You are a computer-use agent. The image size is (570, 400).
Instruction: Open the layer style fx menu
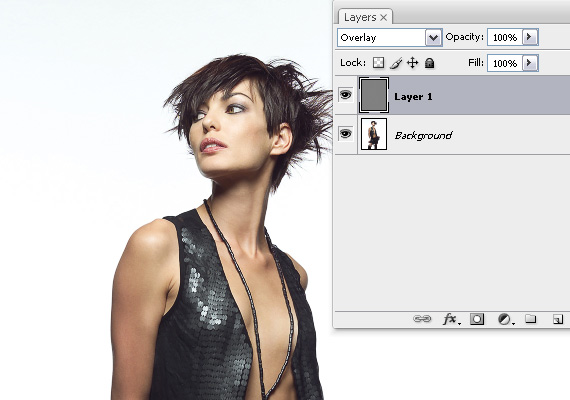click(450, 319)
